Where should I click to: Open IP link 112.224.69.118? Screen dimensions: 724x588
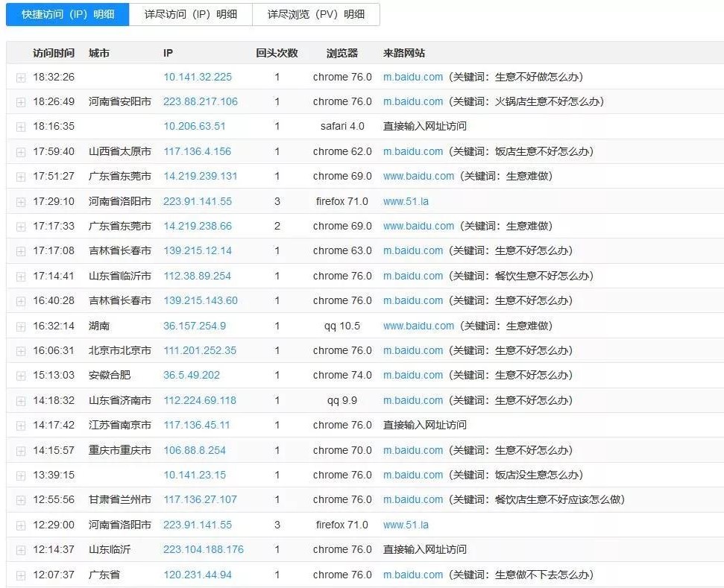click(200, 400)
